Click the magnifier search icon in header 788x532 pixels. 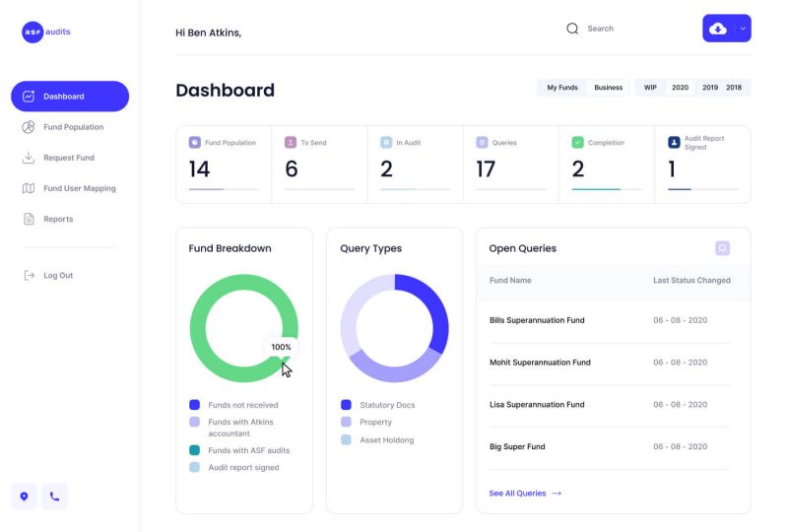tap(572, 29)
